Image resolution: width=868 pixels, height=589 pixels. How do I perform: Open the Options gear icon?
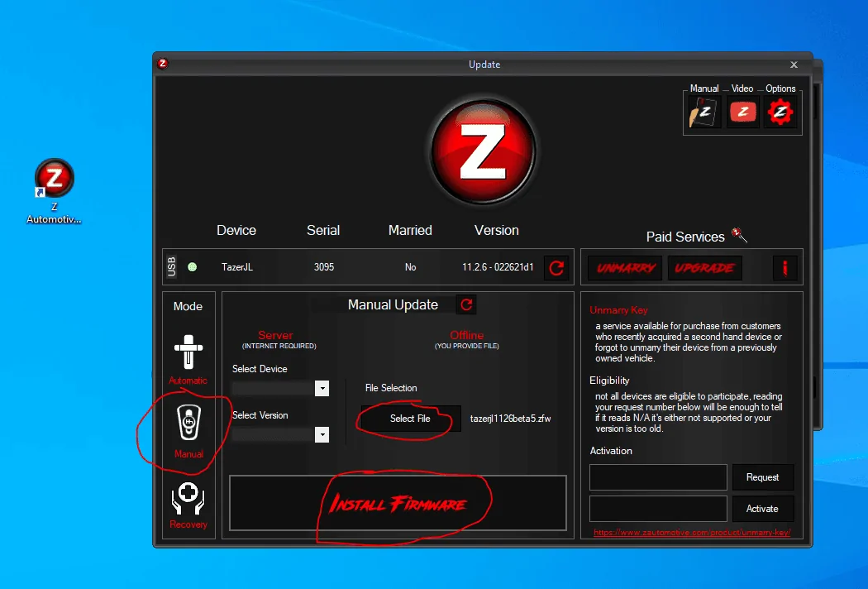pyautogui.click(x=780, y=112)
